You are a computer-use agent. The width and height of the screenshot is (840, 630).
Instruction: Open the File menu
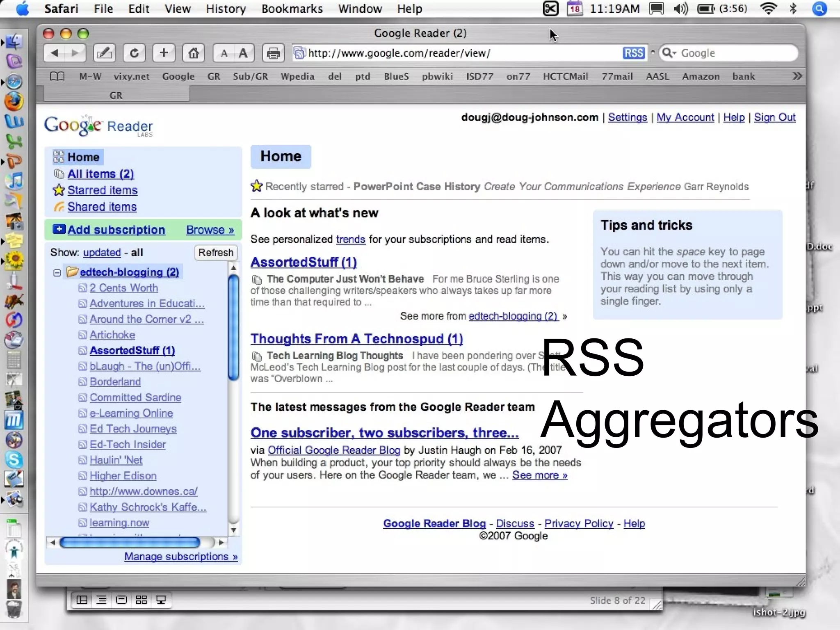point(103,9)
